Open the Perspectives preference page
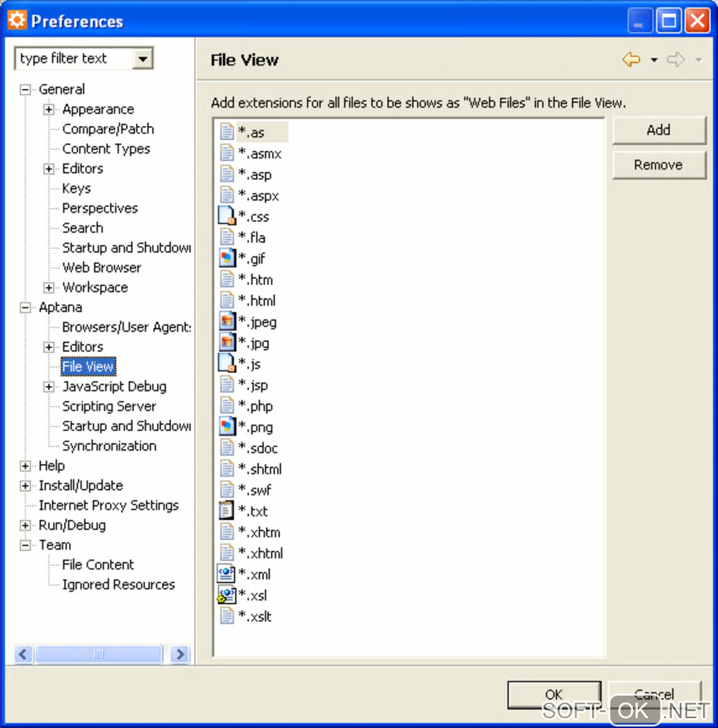Viewport: 718px width, 728px height. coord(100,208)
